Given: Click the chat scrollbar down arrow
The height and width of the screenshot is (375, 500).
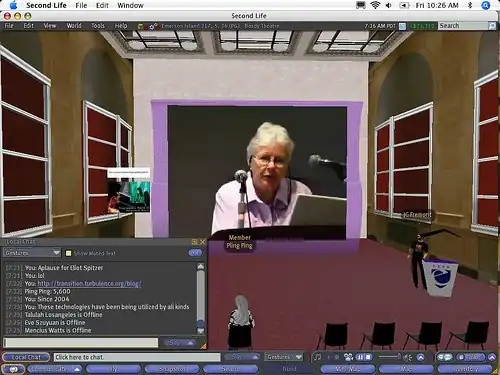Looking at the screenshot, I should point(201,331).
